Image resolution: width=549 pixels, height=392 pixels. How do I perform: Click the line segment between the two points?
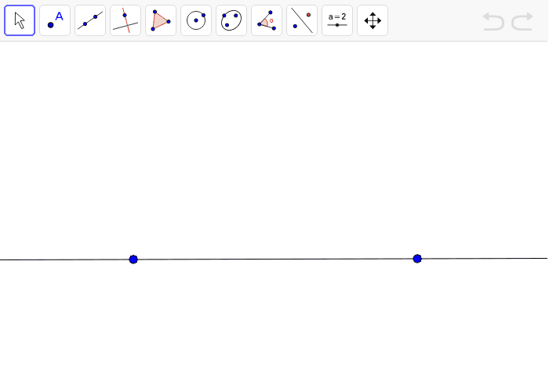tap(275, 259)
